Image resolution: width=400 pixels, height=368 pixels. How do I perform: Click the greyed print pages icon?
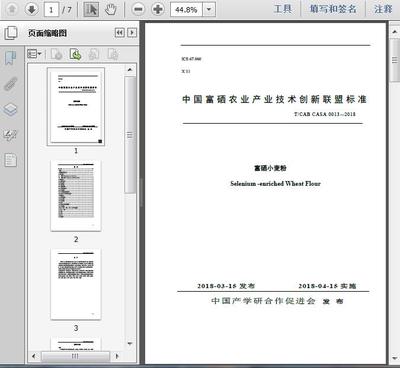pyautogui.click(x=94, y=54)
